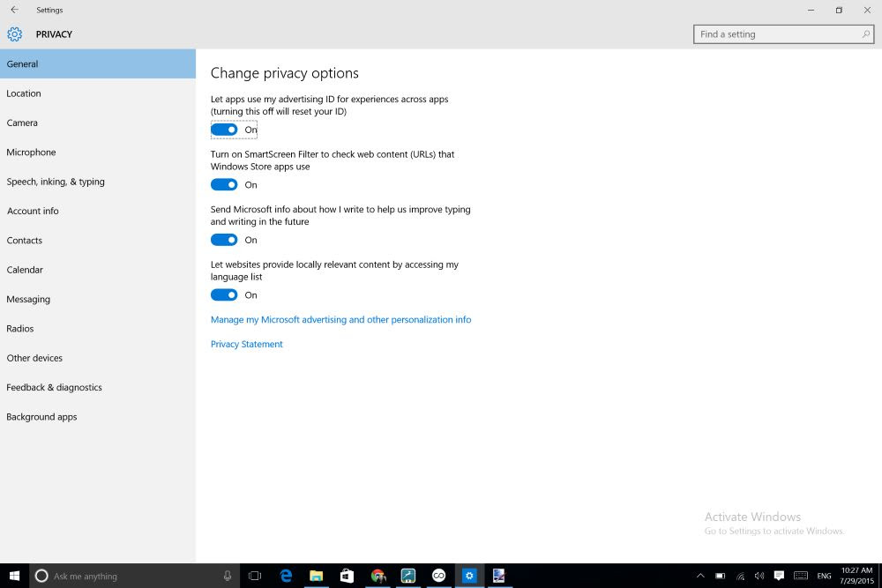The height and width of the screenshot is (588, 882).
Task: Open Task View from the taskbar
Action: point(255,576)
